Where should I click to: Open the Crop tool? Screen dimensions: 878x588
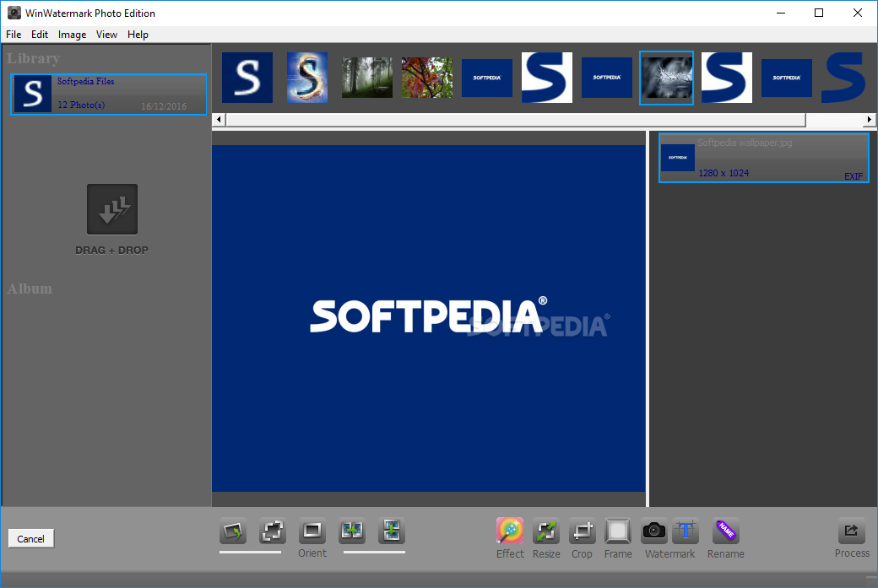582,531
